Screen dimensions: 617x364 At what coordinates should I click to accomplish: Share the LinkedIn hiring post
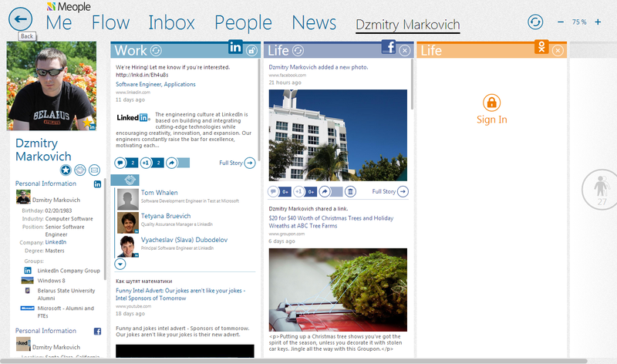171,163
